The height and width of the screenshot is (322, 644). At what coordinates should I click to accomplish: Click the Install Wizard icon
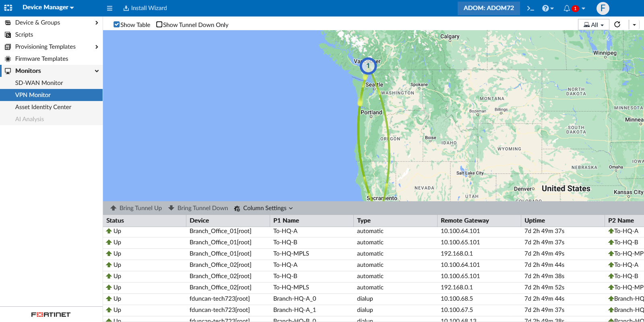(126, 8)
